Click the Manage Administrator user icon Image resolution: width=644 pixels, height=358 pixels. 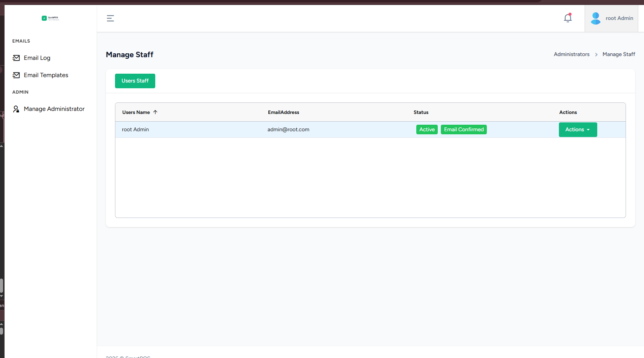pos(16,109)
